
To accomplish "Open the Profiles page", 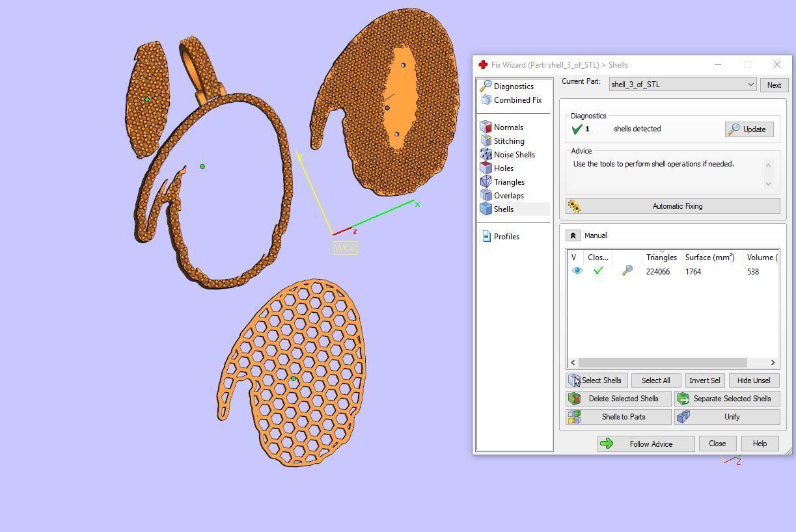I will (x=506, y=237).
